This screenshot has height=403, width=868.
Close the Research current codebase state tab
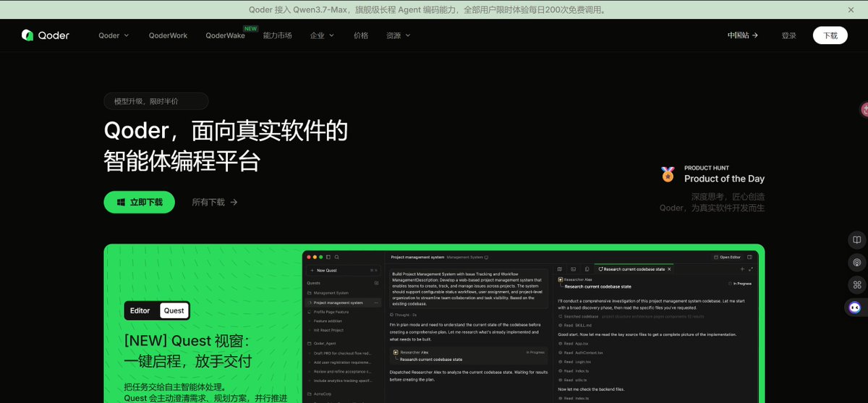(x=669, y=268)
